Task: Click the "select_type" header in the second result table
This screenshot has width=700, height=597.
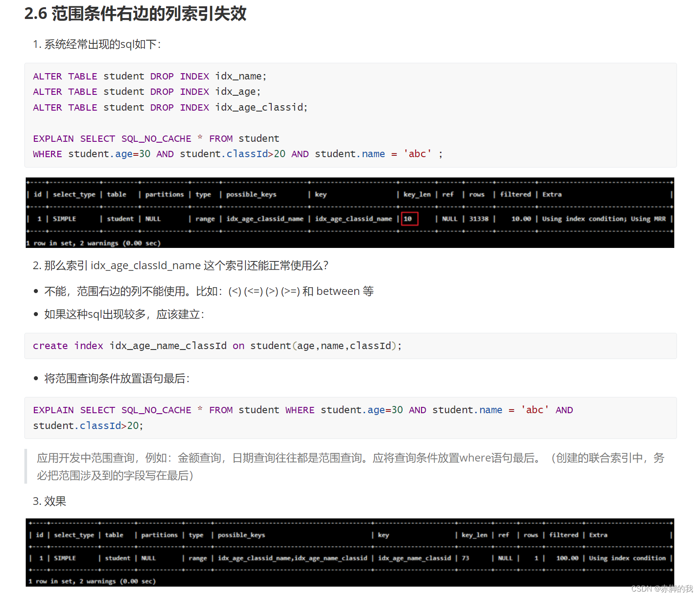Action: click(74, 535)
